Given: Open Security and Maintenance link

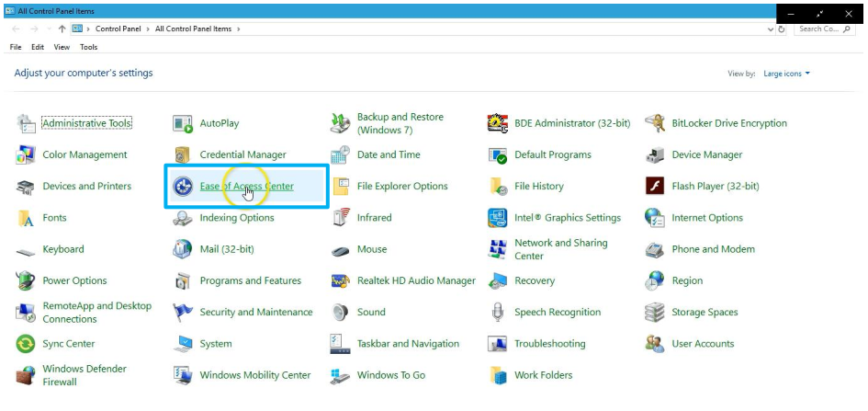Looking at the screenshot, I should click(x=256, y=313).
